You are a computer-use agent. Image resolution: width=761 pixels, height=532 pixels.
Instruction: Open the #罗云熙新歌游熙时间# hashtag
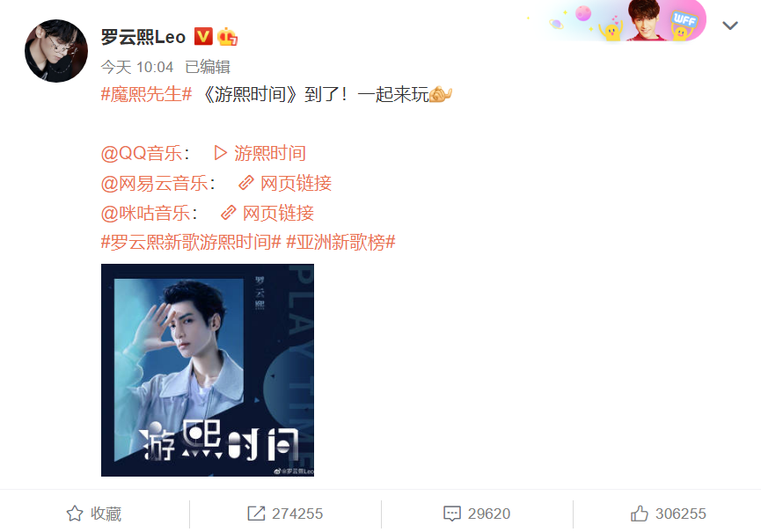coord(191,242)
